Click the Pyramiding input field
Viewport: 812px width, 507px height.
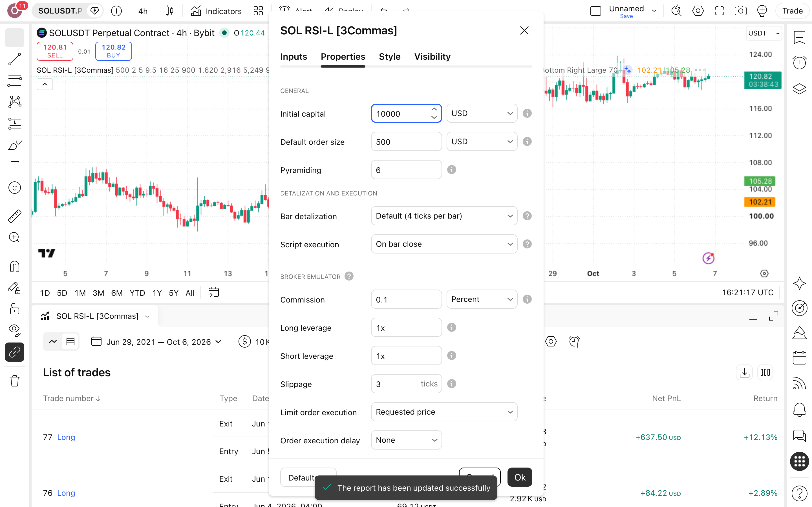point(406,170)
